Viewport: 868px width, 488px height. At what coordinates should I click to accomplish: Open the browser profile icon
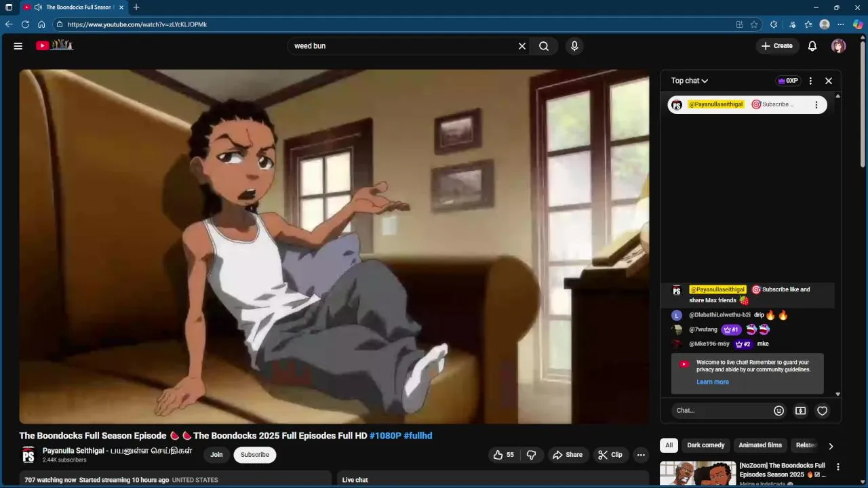[825, 24]
